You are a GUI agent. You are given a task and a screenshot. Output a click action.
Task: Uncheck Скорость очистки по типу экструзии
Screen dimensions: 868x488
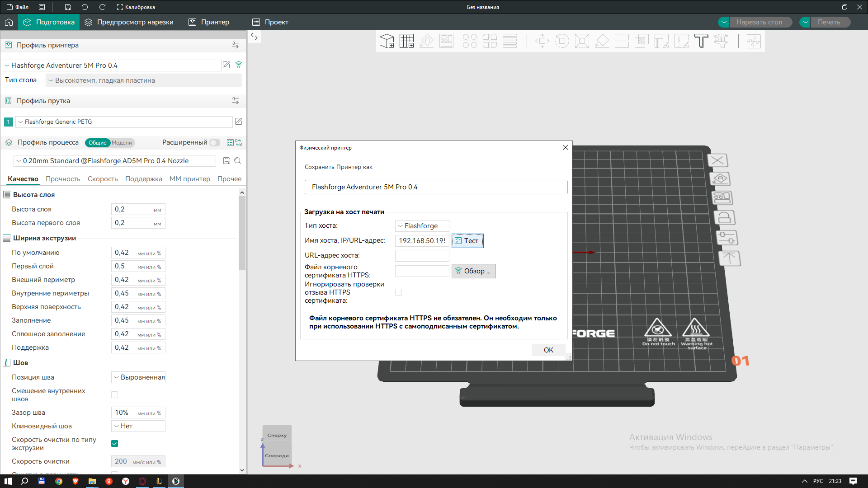[x=115, y=443]
